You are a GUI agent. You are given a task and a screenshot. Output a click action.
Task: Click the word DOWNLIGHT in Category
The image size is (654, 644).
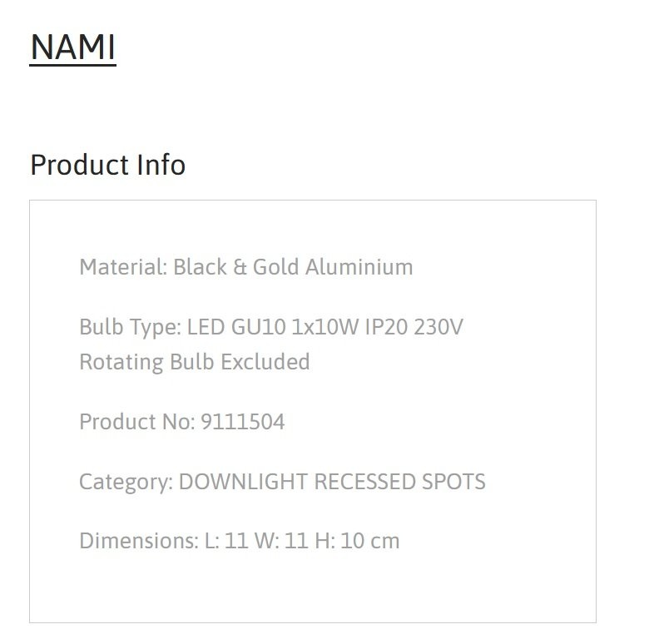coord(243,481)
